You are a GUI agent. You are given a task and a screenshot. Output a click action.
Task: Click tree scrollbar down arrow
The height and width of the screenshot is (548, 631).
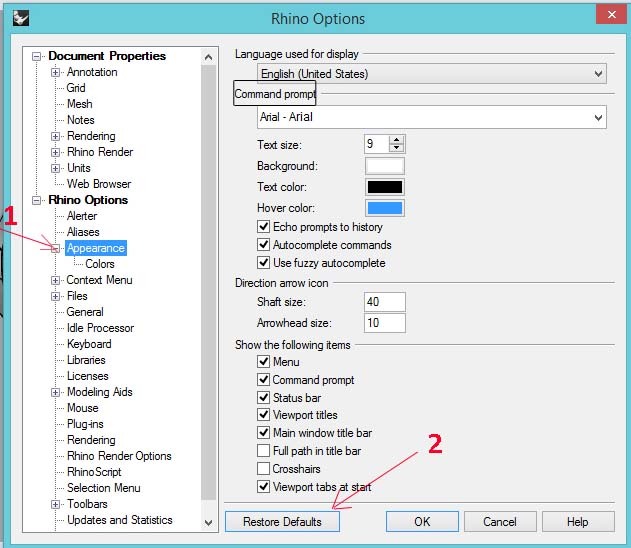click(x=208, y=523)
